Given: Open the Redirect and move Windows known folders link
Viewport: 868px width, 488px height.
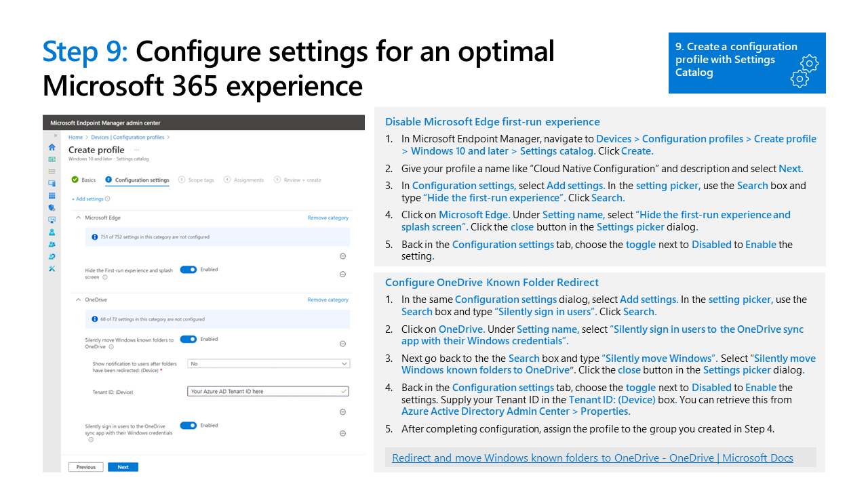Looking at the screenshot, I should click(x=593, y=458).
